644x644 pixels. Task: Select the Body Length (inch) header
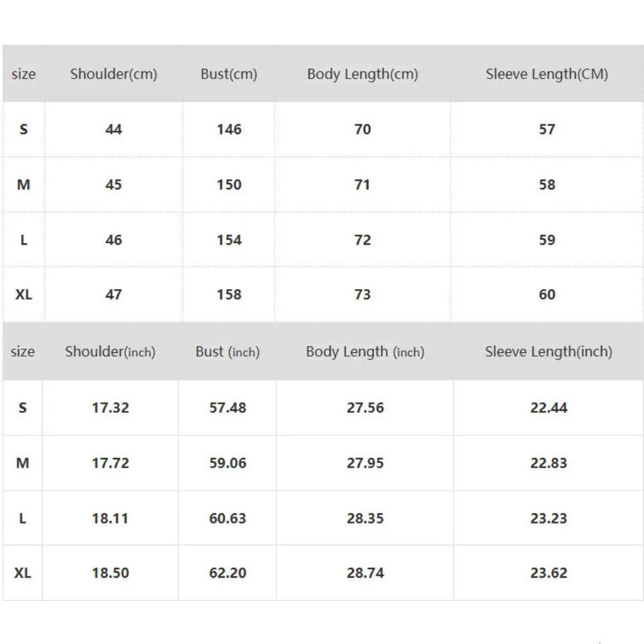[x=365, y=352]
